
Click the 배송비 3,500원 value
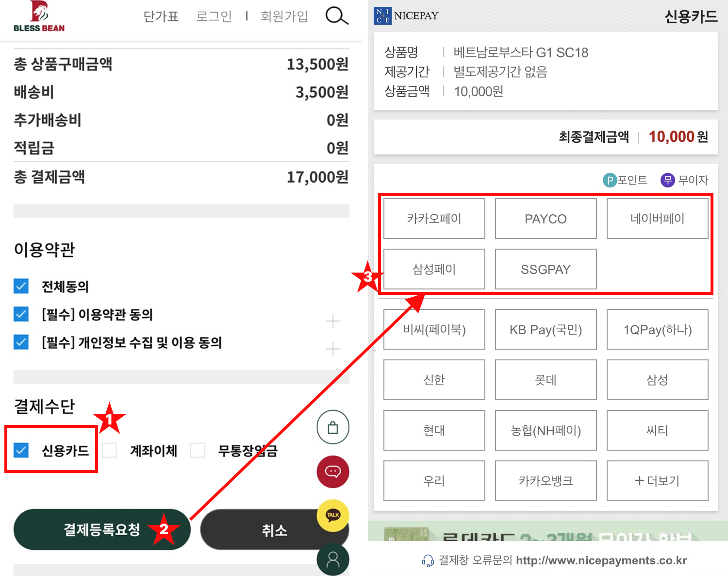pyautogui.click(x=322, y=92)
